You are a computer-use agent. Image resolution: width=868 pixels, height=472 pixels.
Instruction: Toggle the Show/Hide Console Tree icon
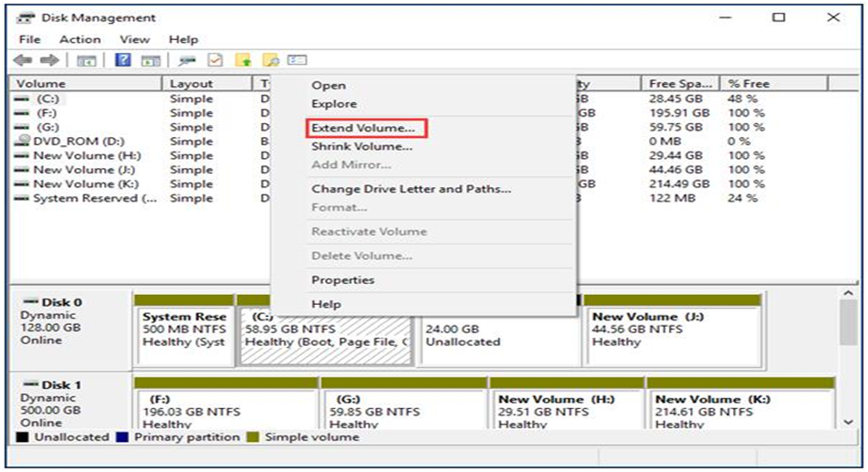coord(86,60)
